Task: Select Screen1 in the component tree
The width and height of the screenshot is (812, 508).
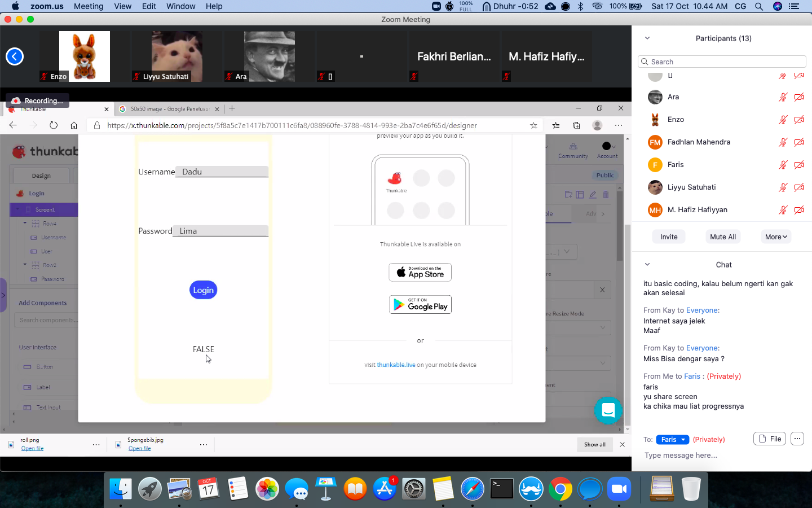Action: pos(45,209)
